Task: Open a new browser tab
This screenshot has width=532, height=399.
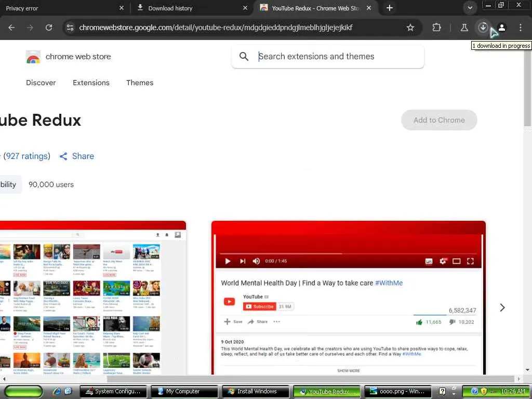Action: 390,8
